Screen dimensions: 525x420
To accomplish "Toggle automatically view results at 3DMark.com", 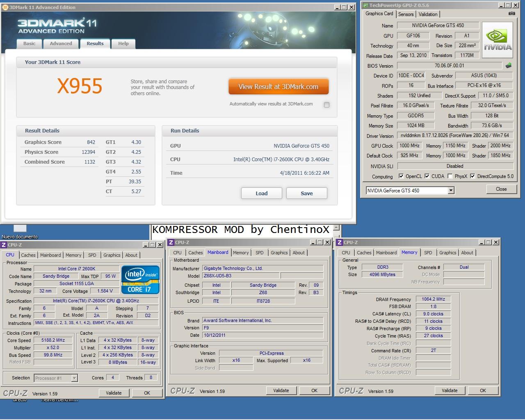I will click(x=326, y=105).
